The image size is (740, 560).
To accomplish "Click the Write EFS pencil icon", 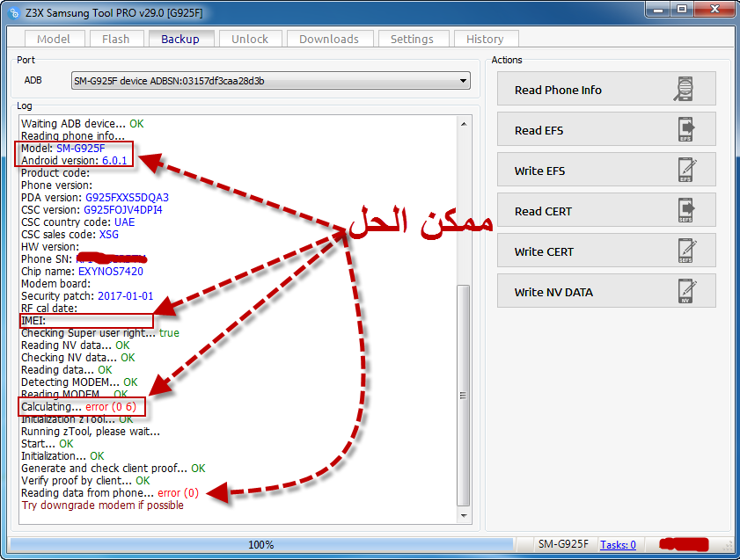I will [x=686, y=171].
